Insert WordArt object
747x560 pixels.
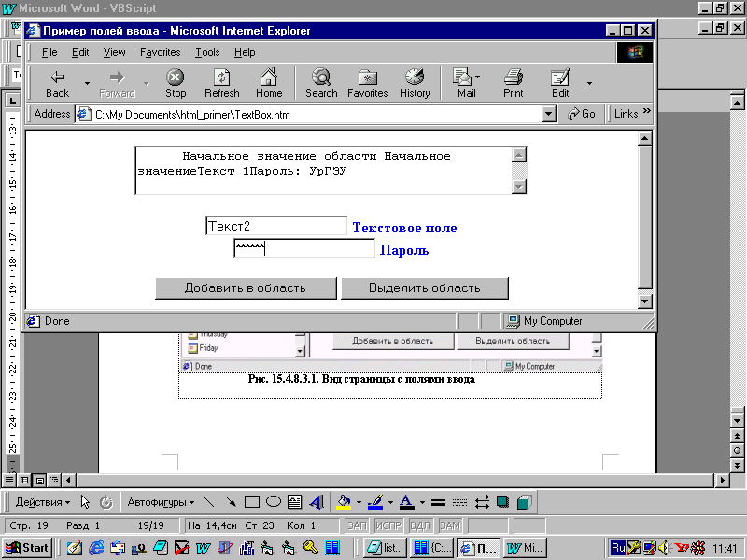click(317, 502)
